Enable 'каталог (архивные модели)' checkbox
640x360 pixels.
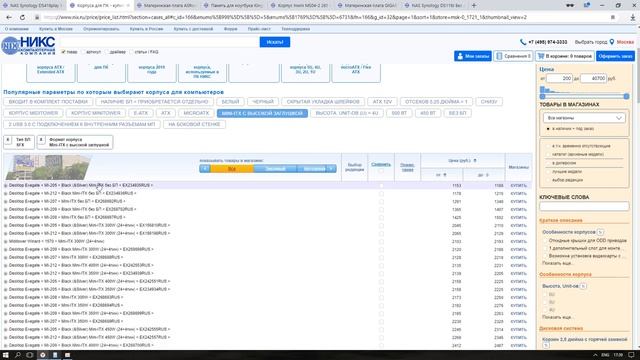click(x=548, y=154)
